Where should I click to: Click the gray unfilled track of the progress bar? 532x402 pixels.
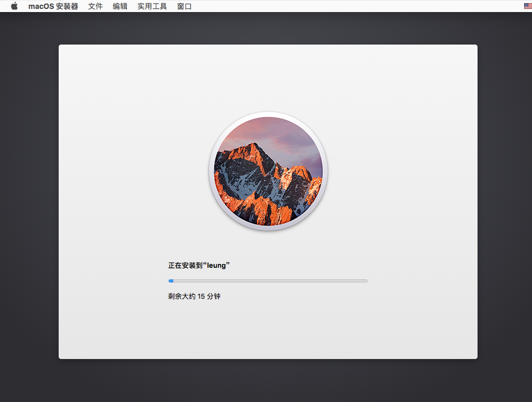coord(270,281)
